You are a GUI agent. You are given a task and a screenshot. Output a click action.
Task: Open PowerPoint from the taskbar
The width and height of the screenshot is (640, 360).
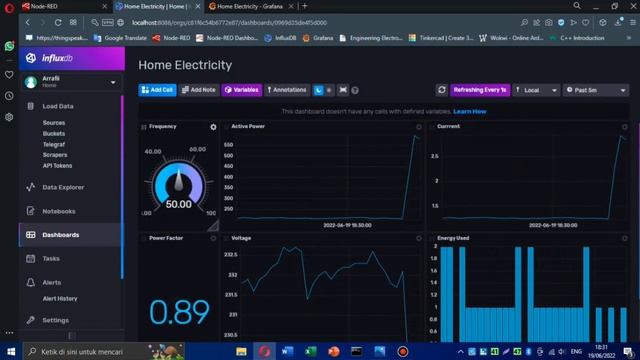[333, 351]
